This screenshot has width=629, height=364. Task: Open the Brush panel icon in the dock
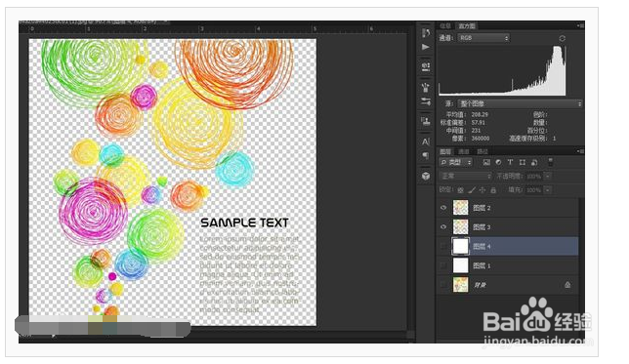[426, 87]
